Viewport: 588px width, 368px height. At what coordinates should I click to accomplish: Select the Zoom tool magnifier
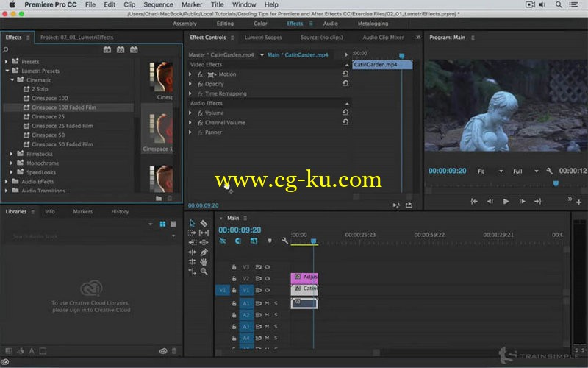204,271
